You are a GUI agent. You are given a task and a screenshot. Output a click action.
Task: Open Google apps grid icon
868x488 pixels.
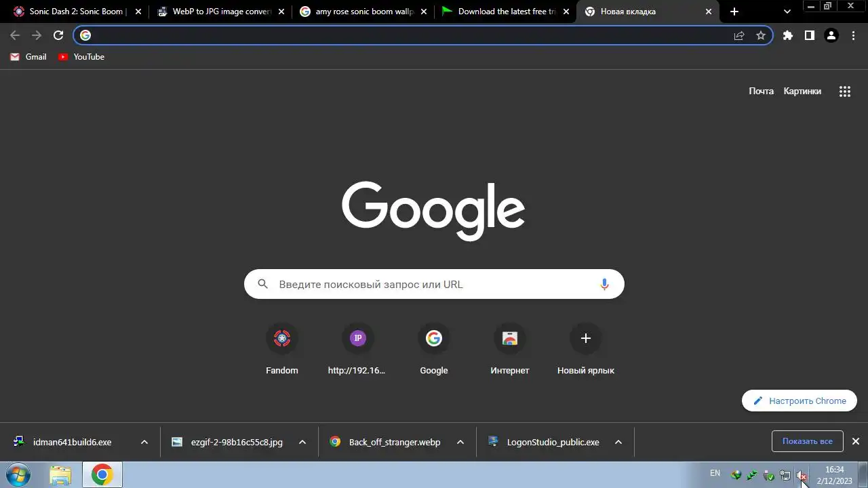[x=845, y=91]
